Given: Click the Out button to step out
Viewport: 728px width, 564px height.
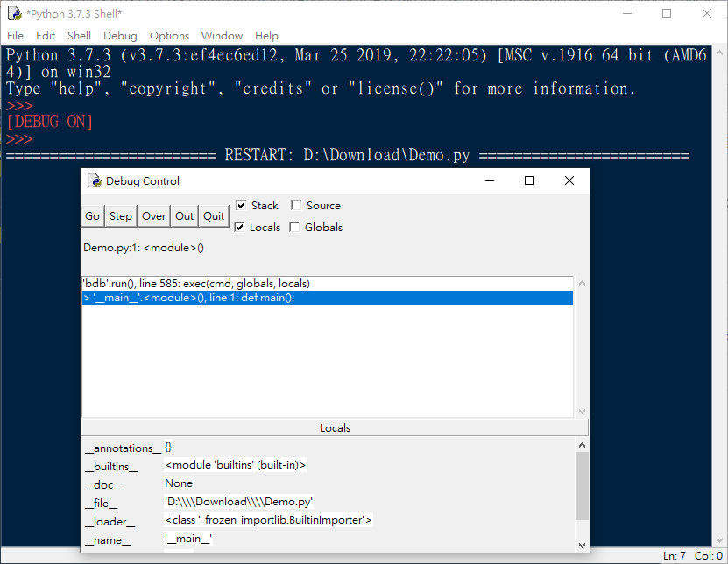Looking at the screenshot, I should (184, 215).
